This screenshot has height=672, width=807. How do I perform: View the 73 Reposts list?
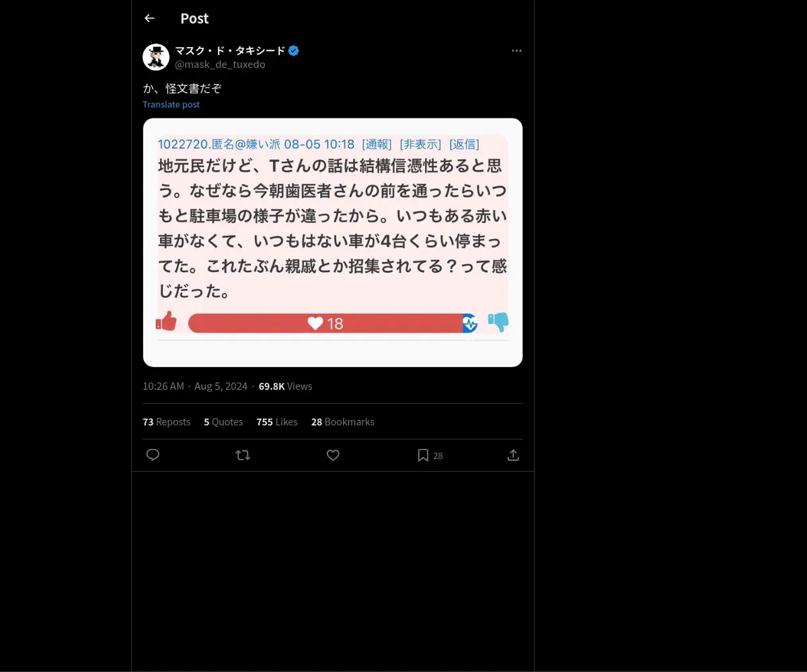click(166, 422)
